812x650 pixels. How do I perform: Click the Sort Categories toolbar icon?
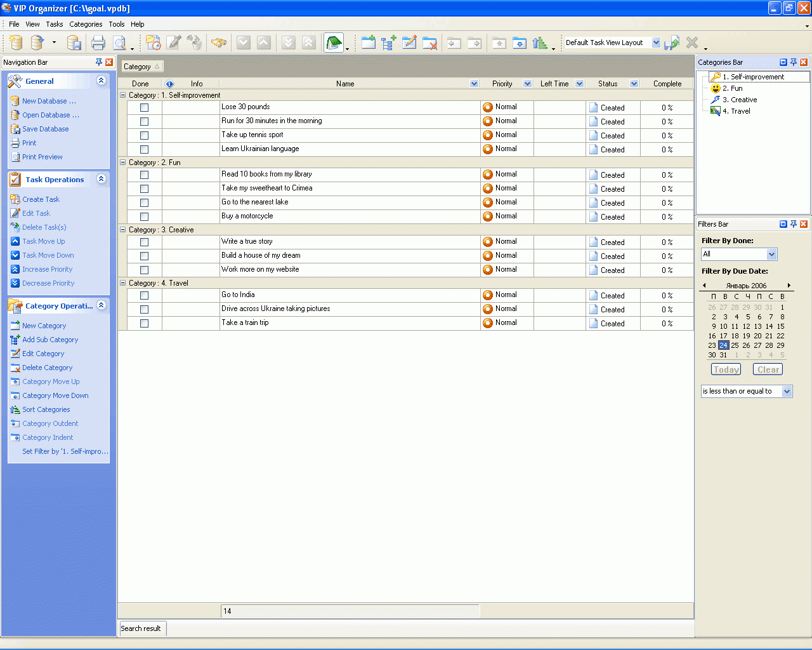pyautogui.click(x=540, y=43)
